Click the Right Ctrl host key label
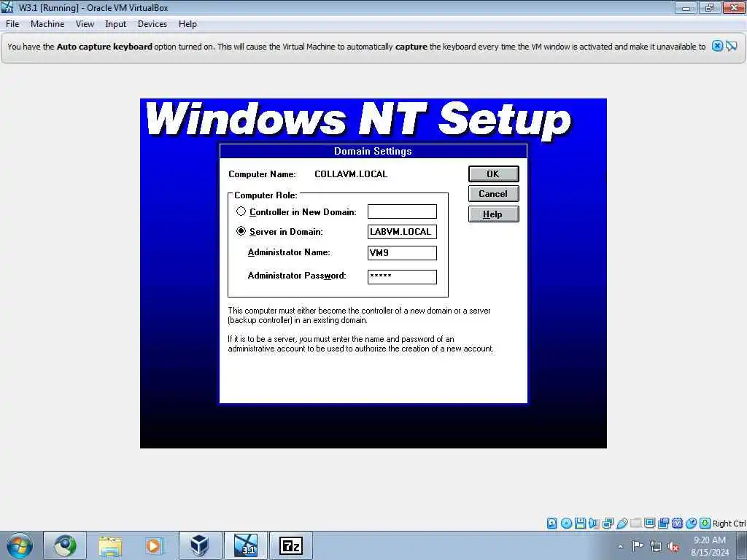 (729, 524)
